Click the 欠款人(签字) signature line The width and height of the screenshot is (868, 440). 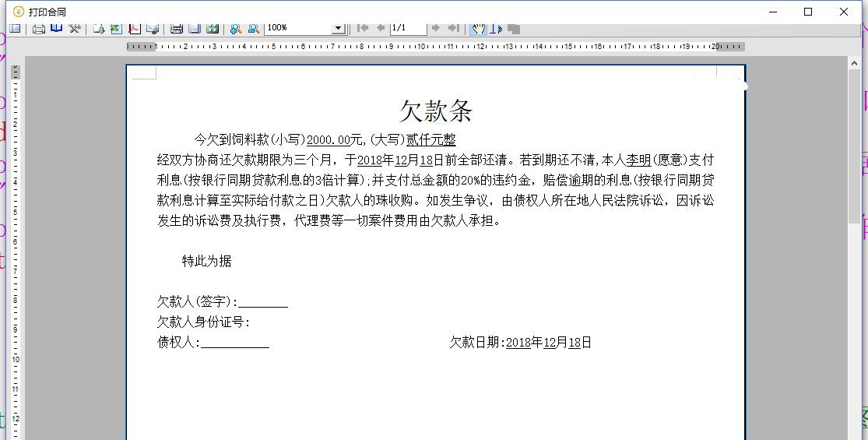(262, 302)
